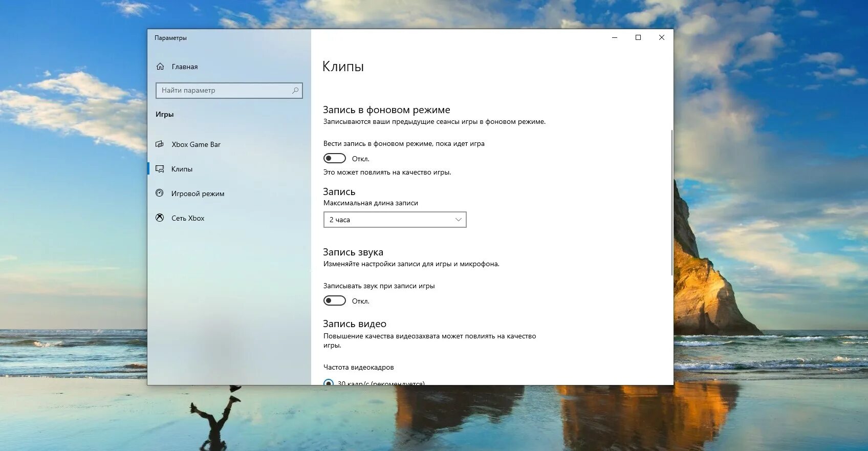
Task: Minimize the Параметры window
Action: coord(615,37)
